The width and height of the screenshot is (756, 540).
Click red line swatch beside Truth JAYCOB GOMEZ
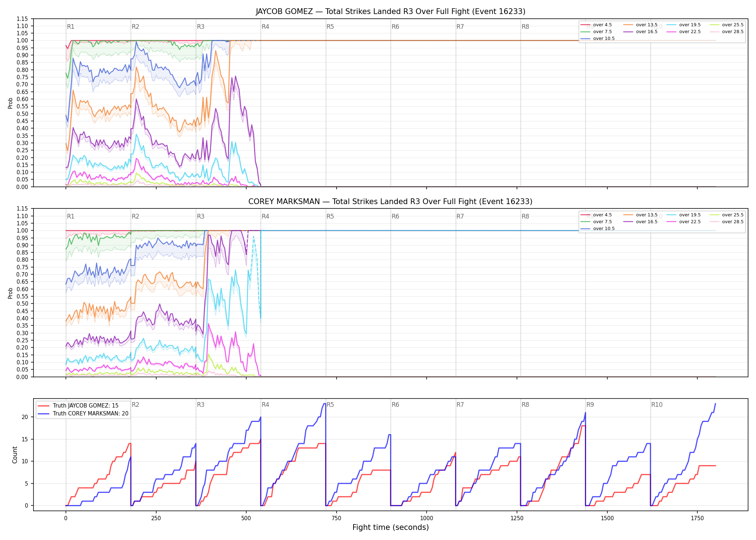[x=44, y=406]
